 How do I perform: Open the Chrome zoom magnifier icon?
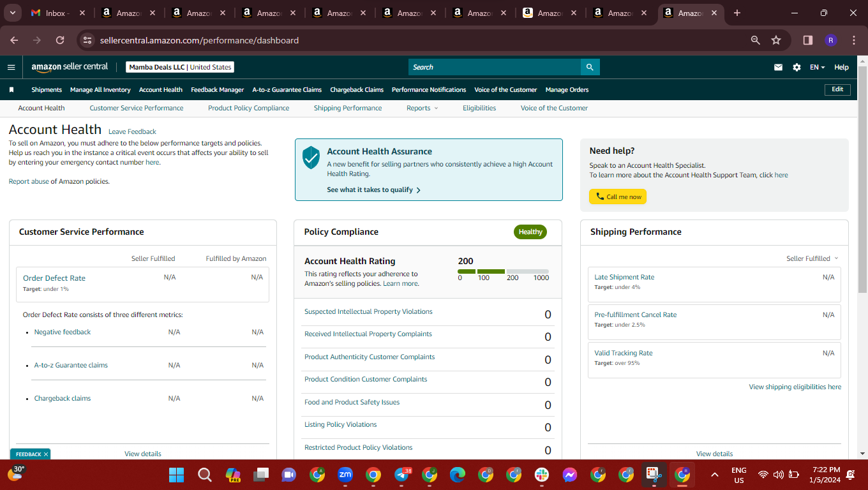click(756, 40)
